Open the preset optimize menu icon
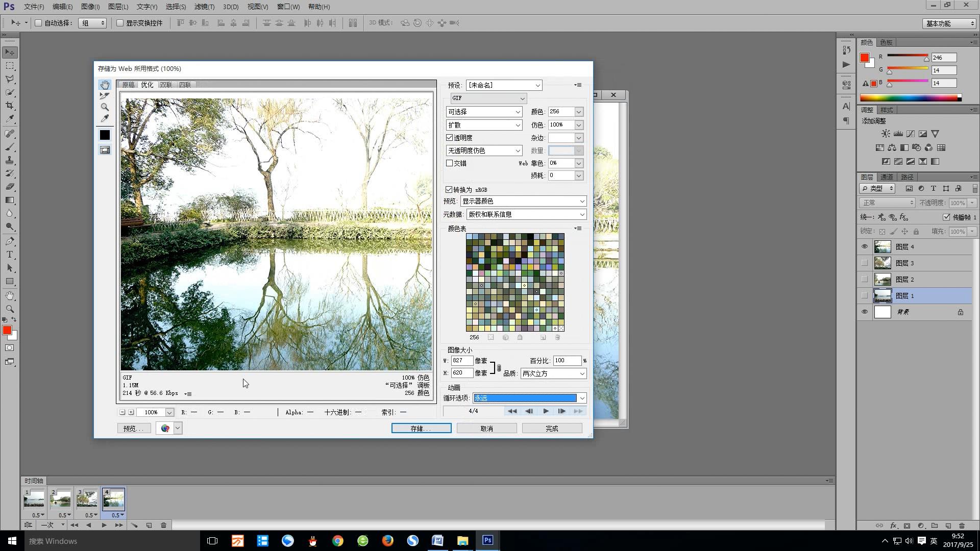 [x=578, y=85]
